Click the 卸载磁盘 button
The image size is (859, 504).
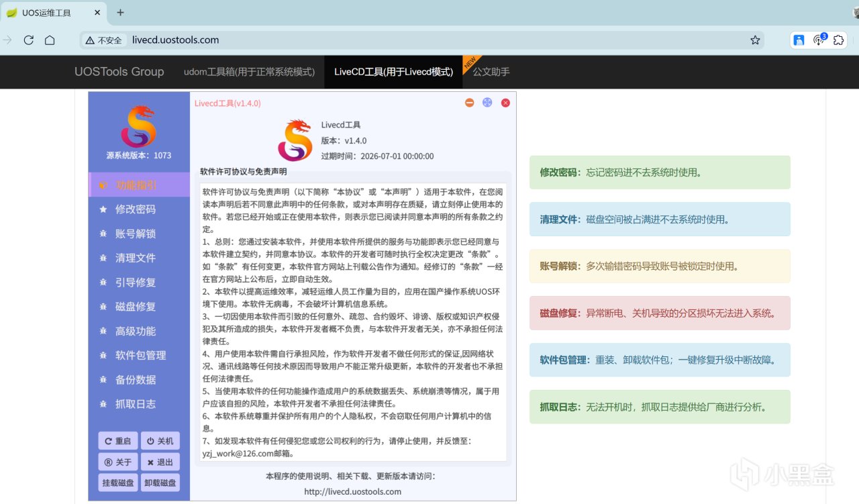click(160, 483)
